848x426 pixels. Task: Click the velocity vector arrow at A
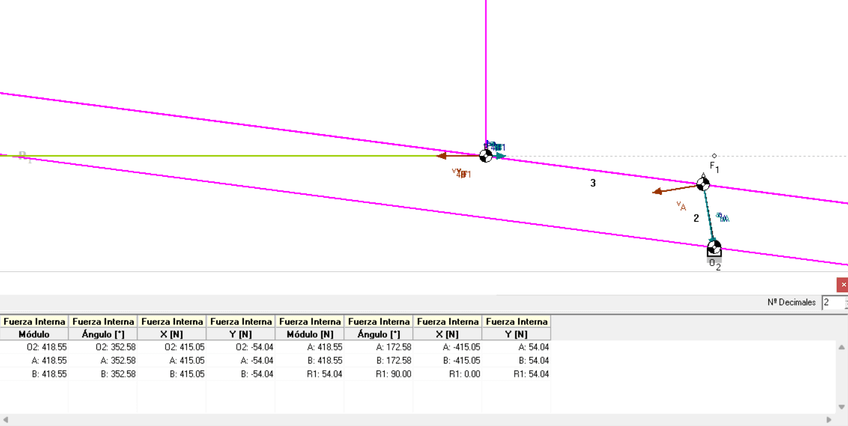pos(664,190)
